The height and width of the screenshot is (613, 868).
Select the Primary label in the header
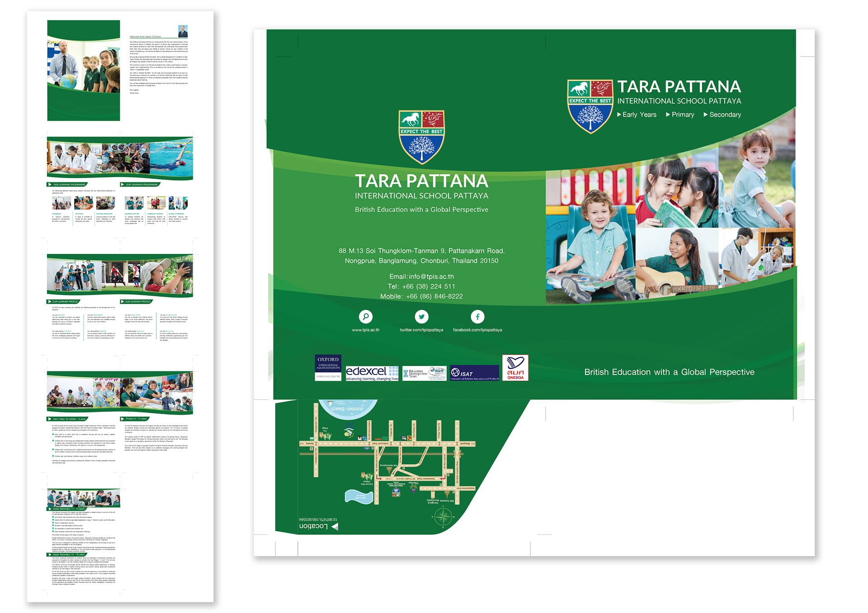coord(683,115)
